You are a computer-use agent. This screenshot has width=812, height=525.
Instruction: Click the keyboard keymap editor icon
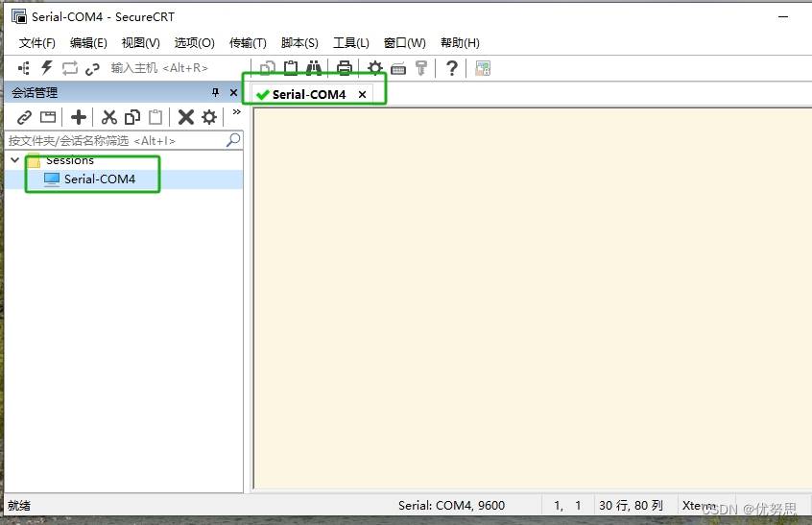pyautogui.click(x=398, y=68)
